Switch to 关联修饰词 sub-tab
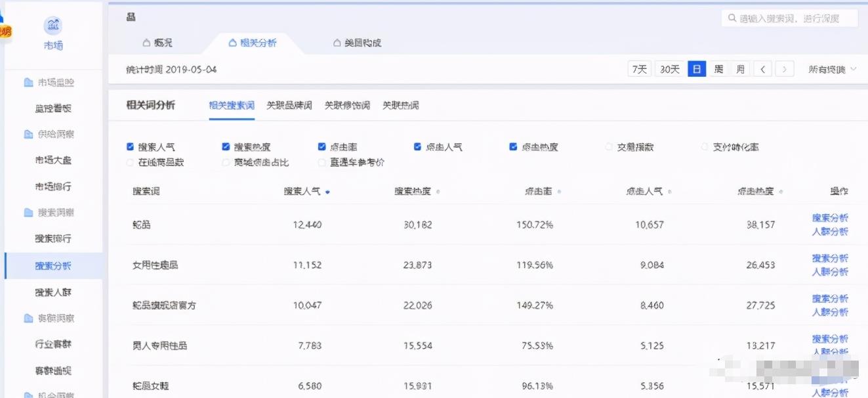The width and height of the screenshot is (868, 398). 347,105
